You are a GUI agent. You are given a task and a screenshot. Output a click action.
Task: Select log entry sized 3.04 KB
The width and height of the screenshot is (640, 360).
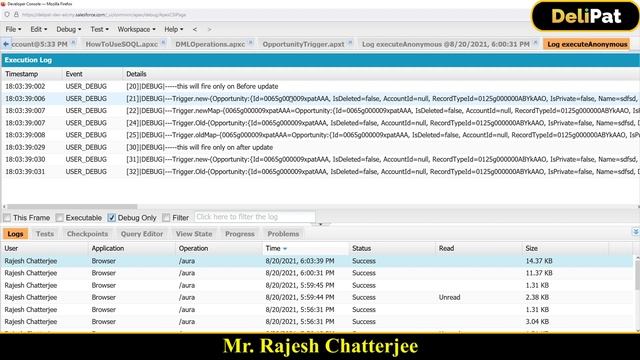click(x=318, y=322)
